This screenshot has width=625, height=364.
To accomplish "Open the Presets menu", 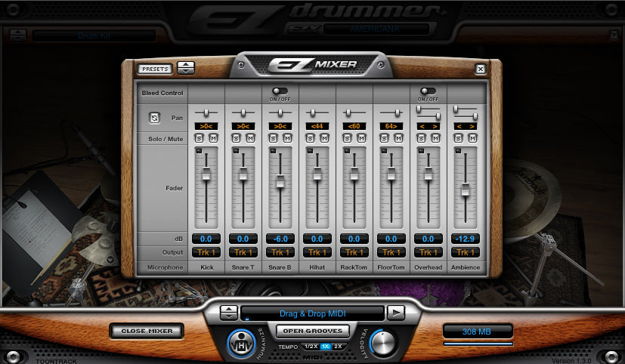I will [156, 69].
